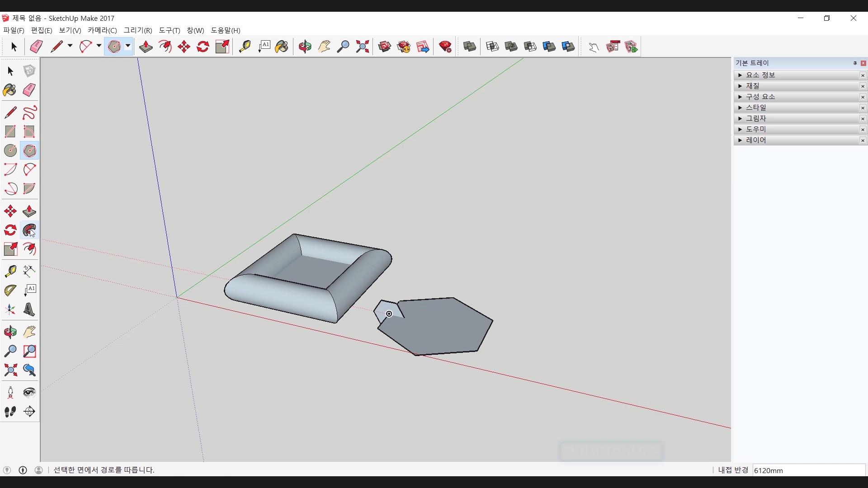This screenshot has height=488, width=868.
Task: Activate the Walk tool footprints icon
Action: 10,412
